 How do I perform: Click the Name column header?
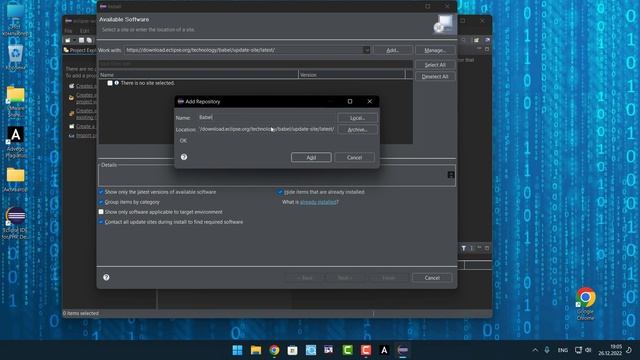point(198,75)
